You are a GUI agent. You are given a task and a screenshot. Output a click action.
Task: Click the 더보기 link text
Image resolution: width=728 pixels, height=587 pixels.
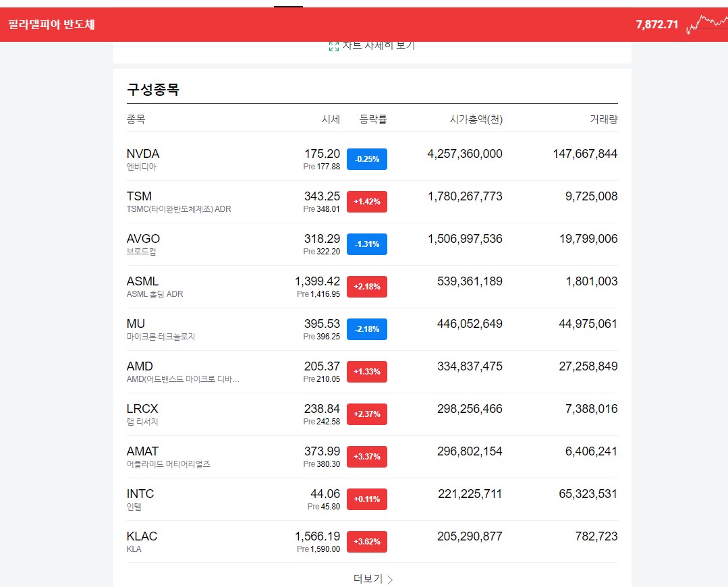click(368, 579)
